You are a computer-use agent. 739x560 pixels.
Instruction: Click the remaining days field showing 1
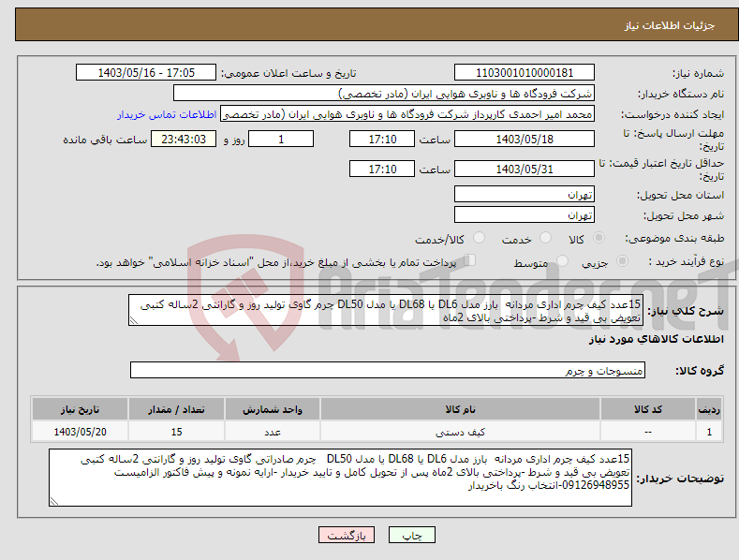tap(281, 139)
